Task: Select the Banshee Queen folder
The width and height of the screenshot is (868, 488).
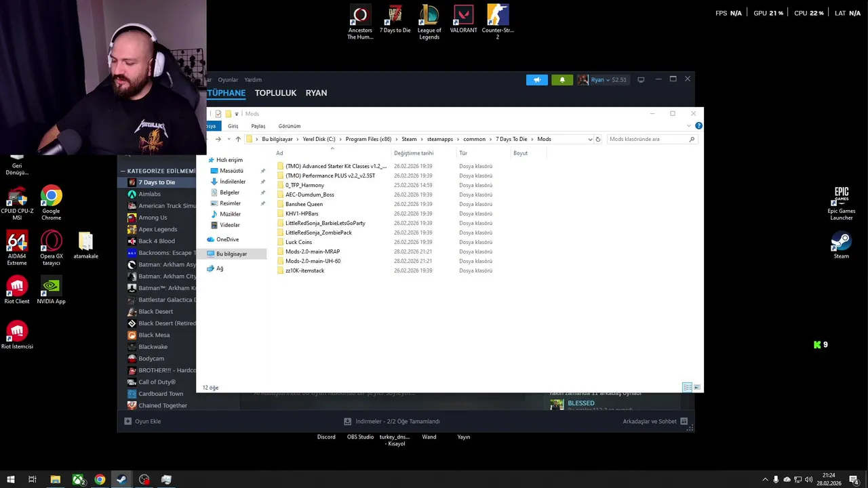Action: [304, 204]
